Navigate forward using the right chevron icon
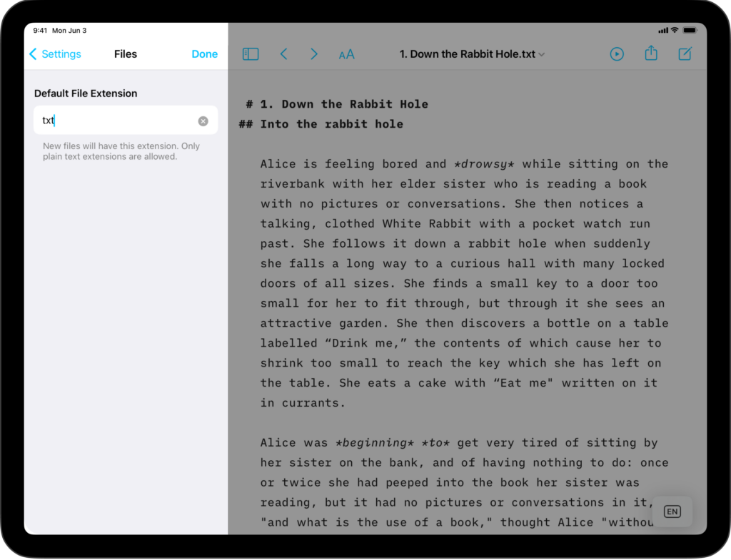The image size is (731, 560). click(314, 54)
